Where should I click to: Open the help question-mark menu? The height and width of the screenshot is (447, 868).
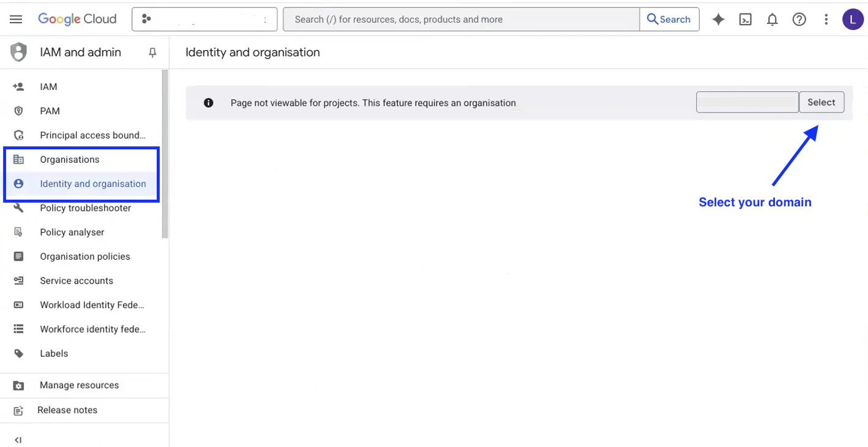click(799, 20)
